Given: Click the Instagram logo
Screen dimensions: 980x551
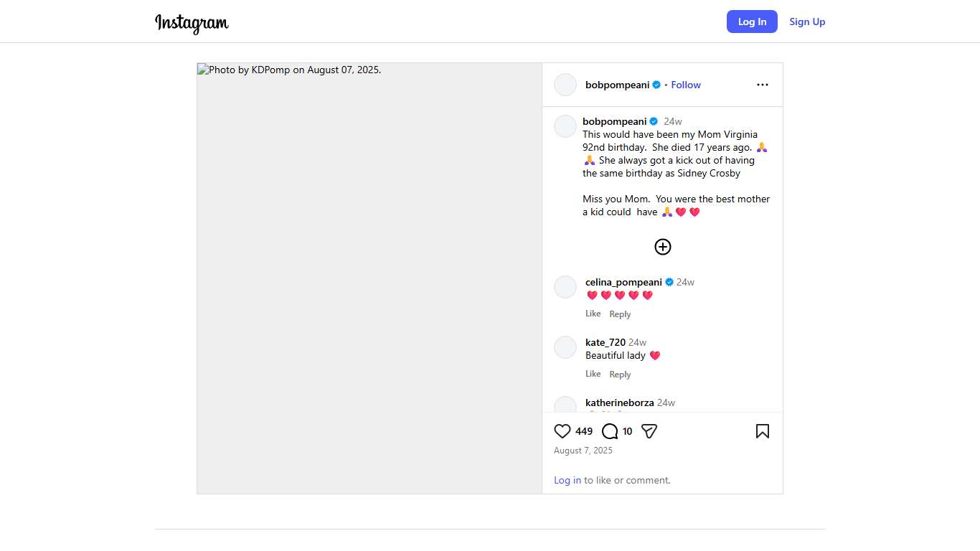Looking at the screenshot, I should tap(192, 22).
